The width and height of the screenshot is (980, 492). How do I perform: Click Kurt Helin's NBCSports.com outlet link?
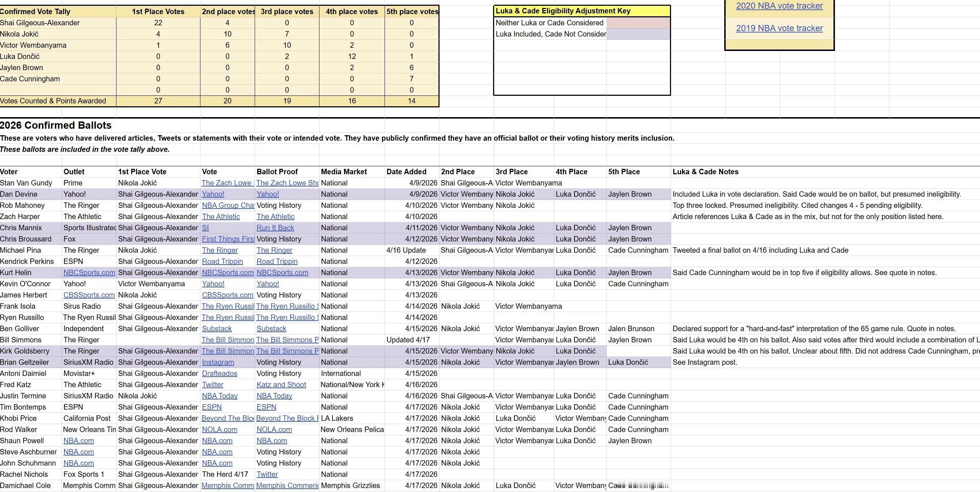(89, 273)
